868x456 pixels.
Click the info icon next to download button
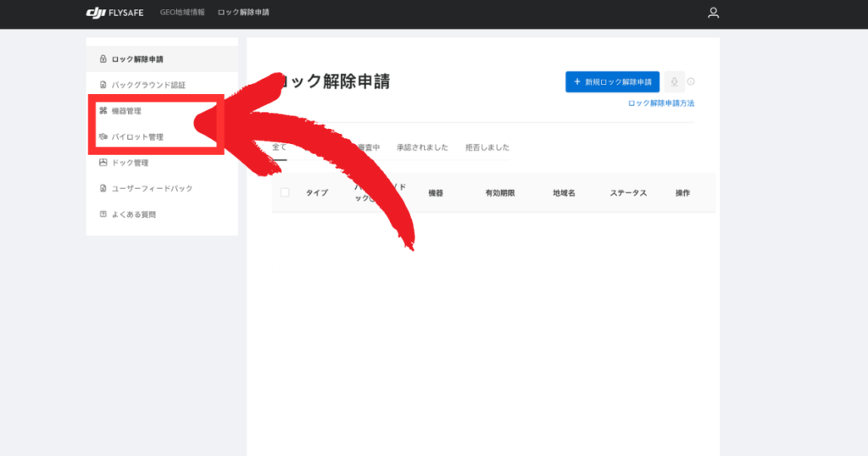tap(691, 82)
